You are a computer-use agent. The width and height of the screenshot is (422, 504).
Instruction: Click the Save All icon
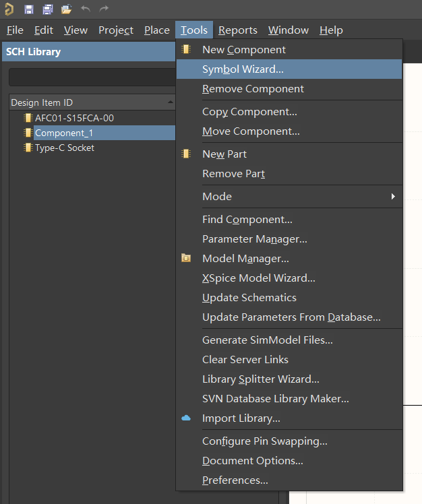(47, 9)
